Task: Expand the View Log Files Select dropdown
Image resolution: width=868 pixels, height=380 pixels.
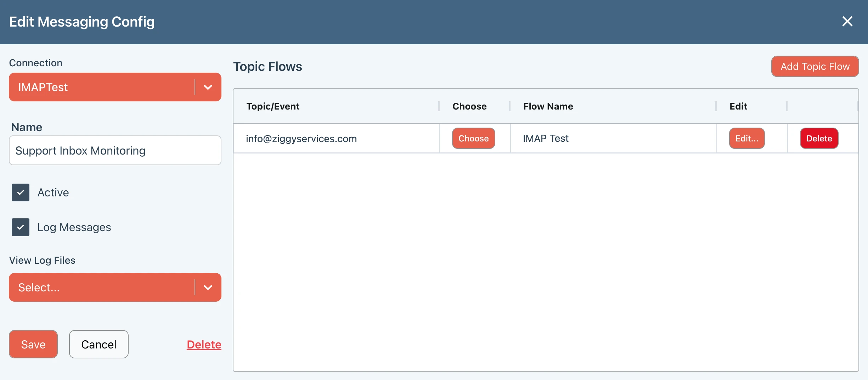Action: [x=102, y=287]
